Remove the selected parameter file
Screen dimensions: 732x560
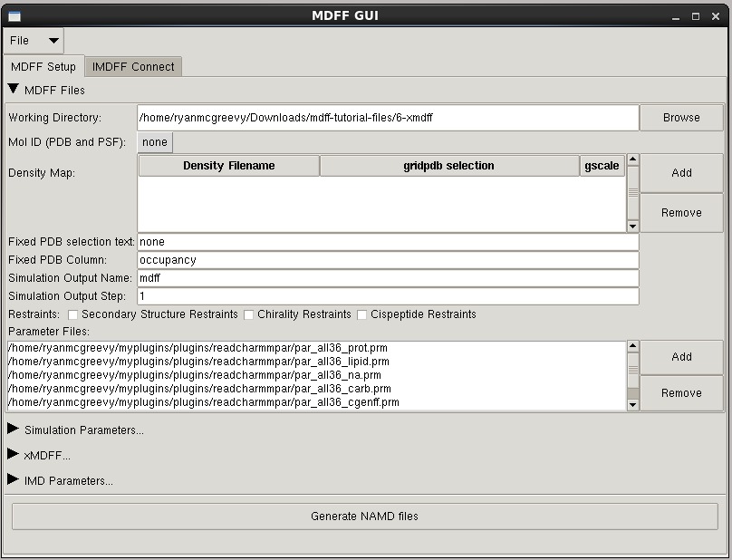(x=680, y=393)
